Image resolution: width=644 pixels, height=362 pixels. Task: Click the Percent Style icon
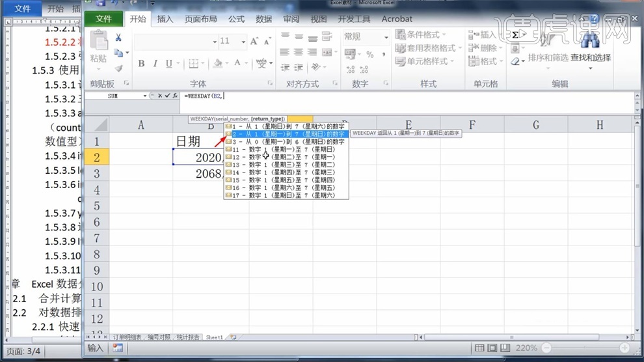(370, 54)
